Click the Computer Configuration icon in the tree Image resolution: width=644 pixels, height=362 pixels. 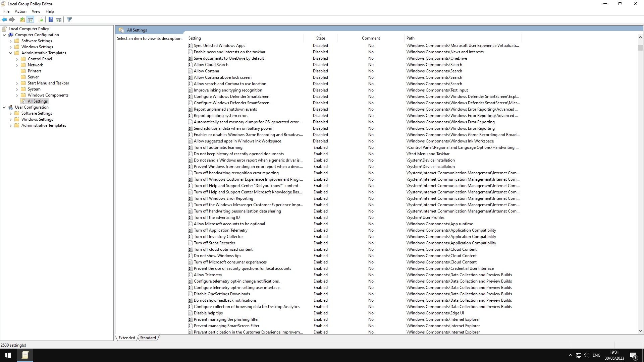[11, 35]
